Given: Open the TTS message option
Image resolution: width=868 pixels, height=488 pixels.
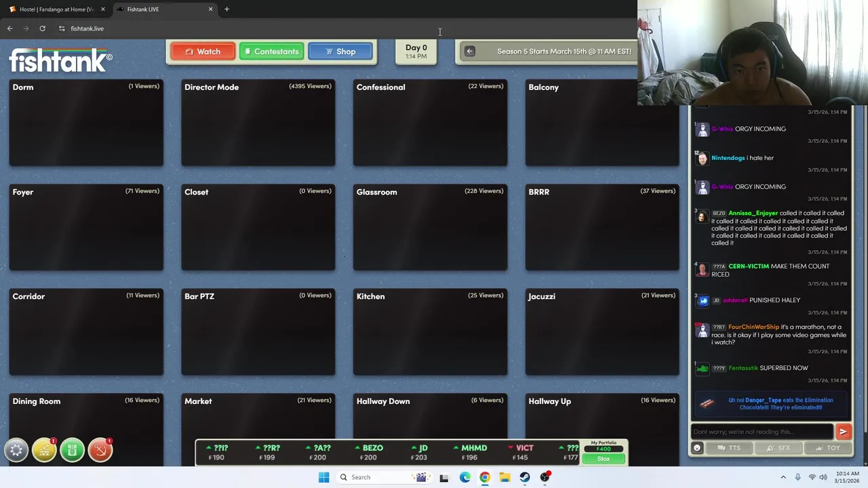Looking at the screenshot, I should pos(728,448).
